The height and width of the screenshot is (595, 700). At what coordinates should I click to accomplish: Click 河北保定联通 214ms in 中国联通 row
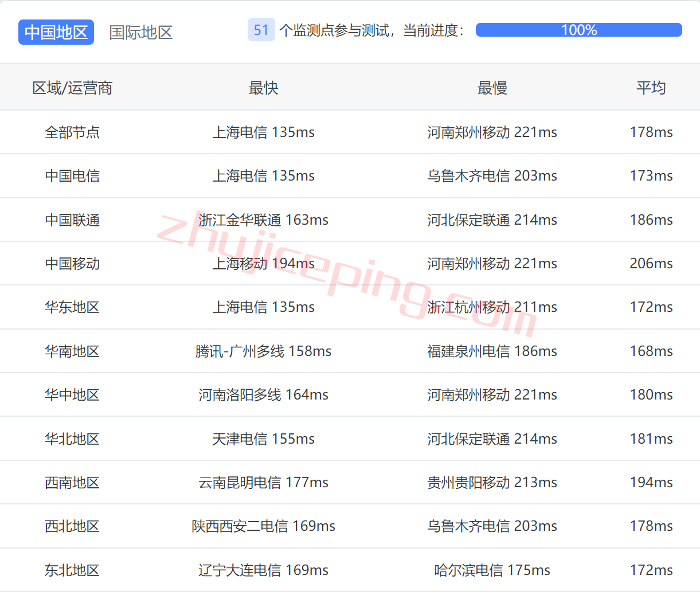click(x=492, y=220)
